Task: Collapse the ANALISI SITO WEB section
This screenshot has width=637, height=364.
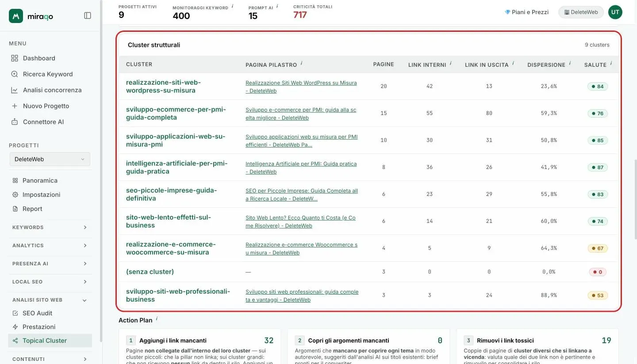Action: click(x=50, y=300)
